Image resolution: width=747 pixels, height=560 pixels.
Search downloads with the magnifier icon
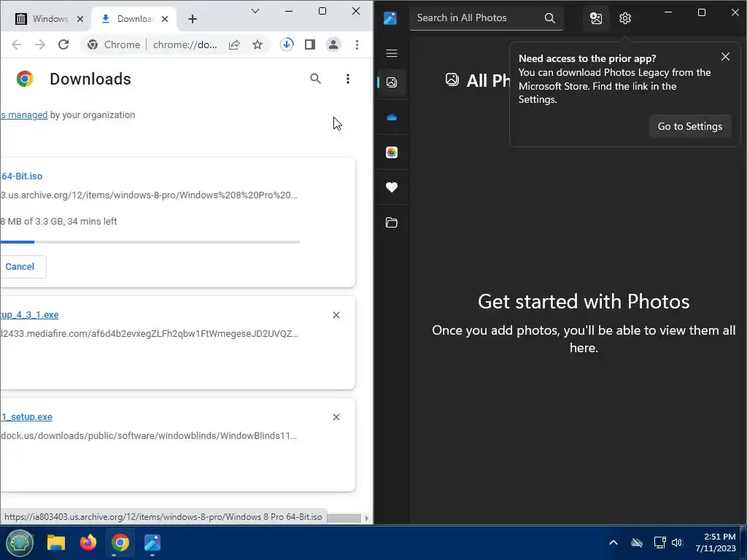(x=315, y=79)
